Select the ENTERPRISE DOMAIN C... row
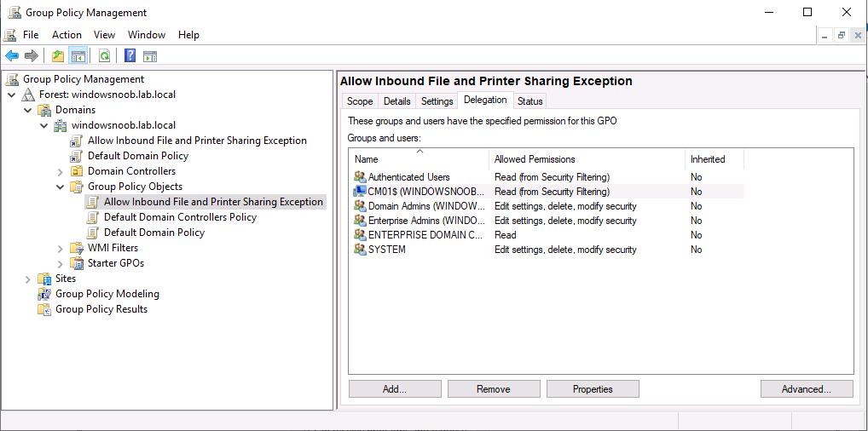The width and height of the screenshot is (868, 431). pos(548,235)
